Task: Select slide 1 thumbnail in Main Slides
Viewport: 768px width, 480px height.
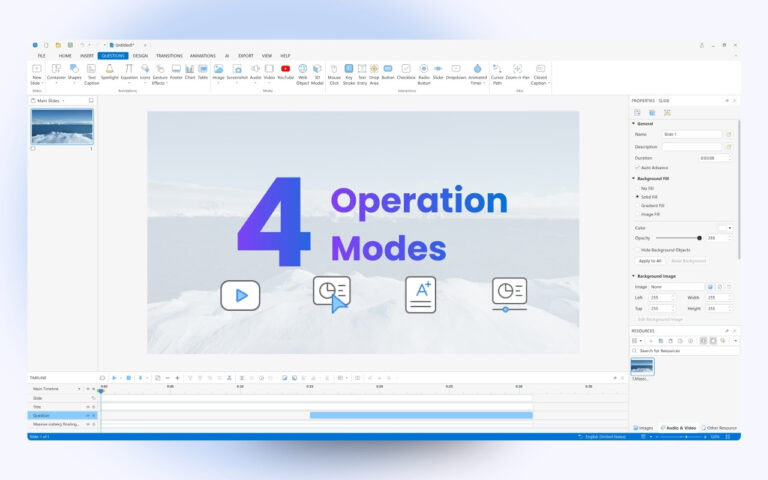Action: point(62,126)
